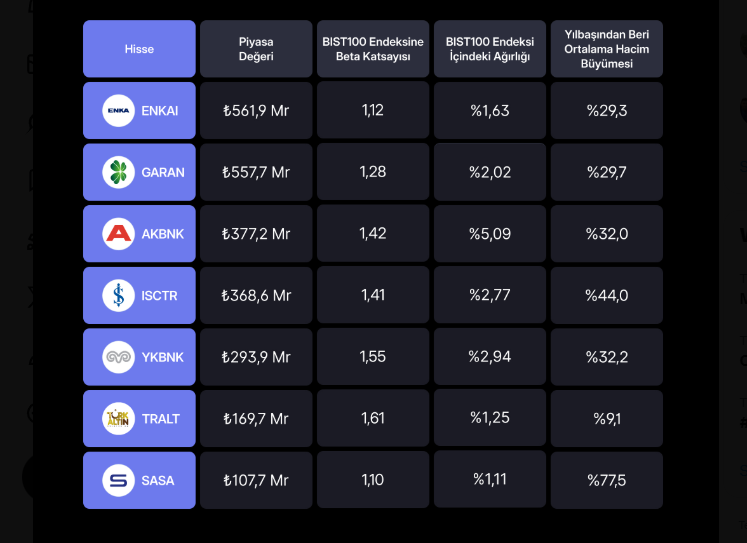
Task: Click GARAN's beta value 1,28
Action: coord(373,172)
